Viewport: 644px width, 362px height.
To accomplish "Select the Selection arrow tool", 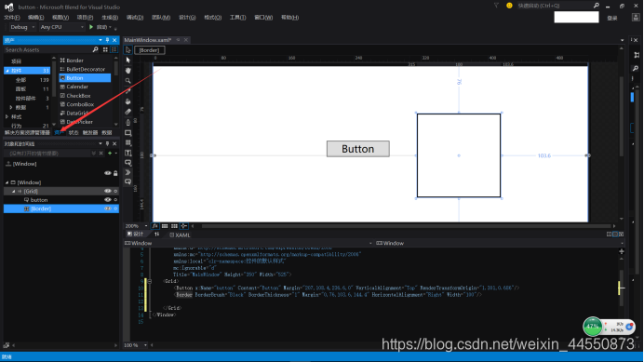I will [x=128, y=50].
